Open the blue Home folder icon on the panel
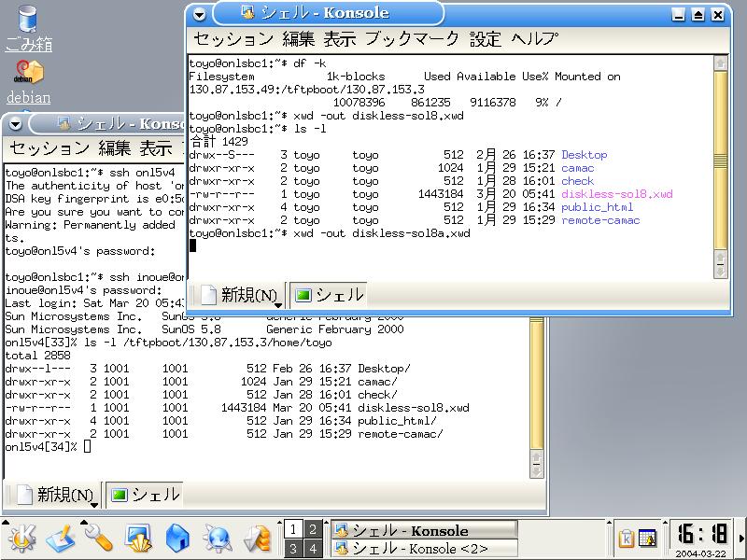This screenshot has height=560, width=747. click(177, 539)
